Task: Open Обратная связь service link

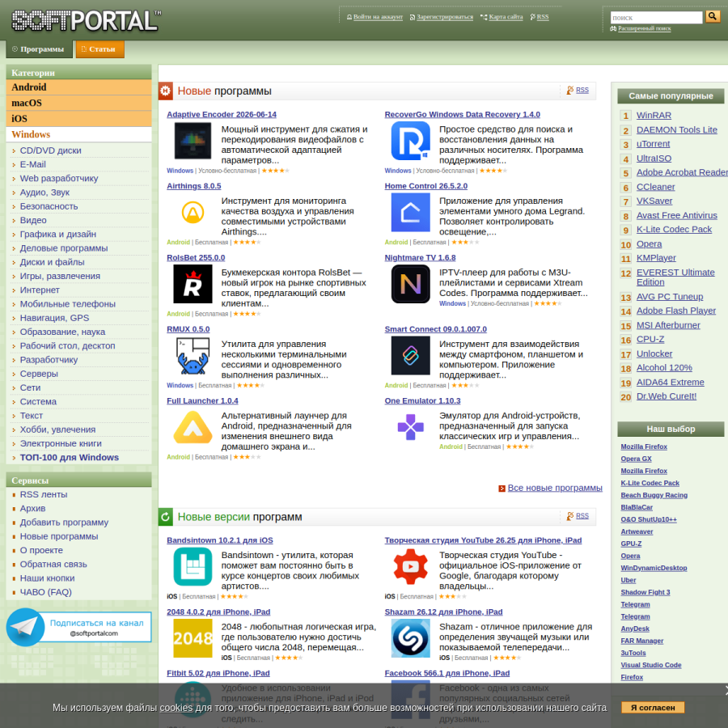Action: tap(53, 564)
